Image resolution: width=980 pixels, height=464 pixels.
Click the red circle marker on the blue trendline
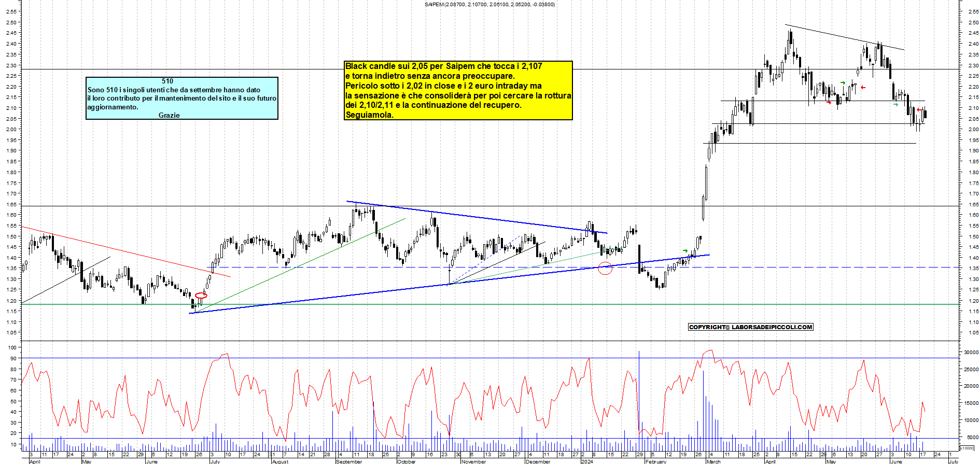605,268
